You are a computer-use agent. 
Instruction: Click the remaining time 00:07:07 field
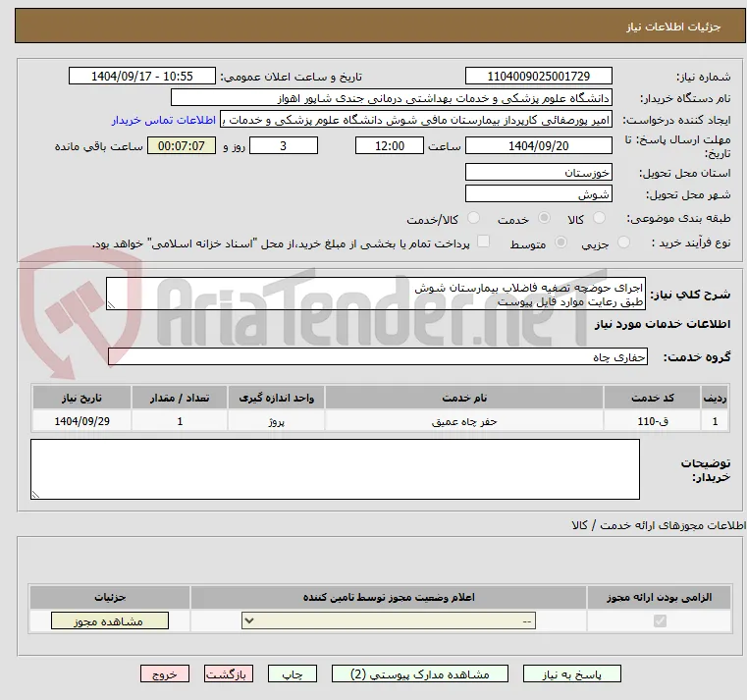click(x=181, y=146)
